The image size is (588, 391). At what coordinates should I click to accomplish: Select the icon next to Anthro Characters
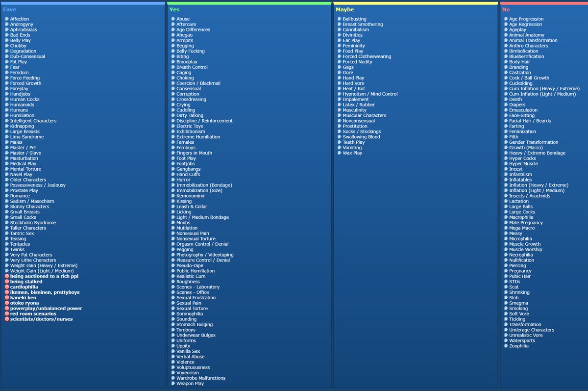[505, 46]
